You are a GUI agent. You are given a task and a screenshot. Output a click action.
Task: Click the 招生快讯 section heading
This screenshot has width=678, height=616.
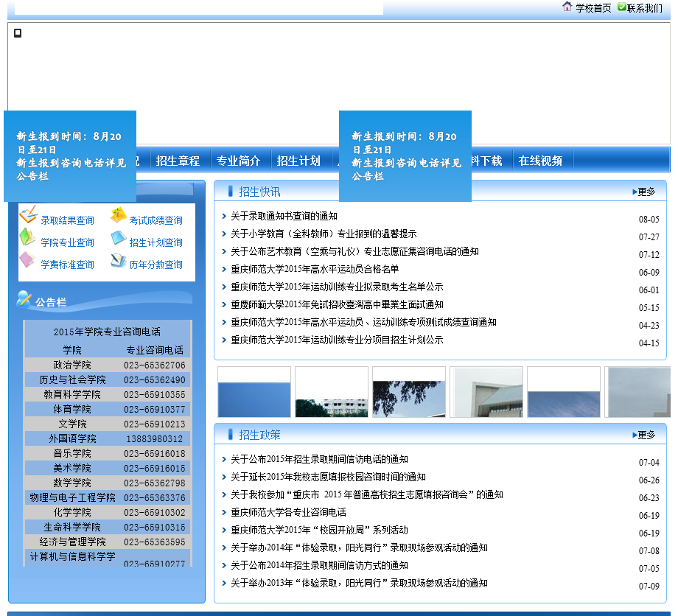(259, 192)
